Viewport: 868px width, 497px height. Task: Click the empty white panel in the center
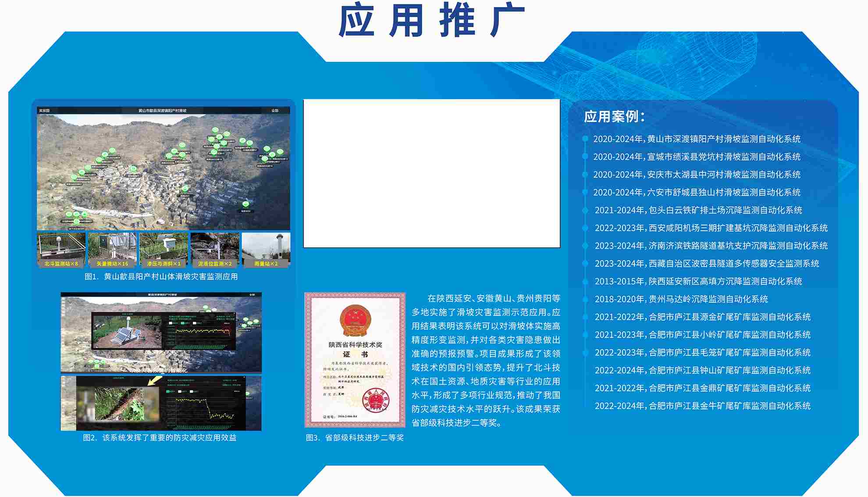pos(431,173)
